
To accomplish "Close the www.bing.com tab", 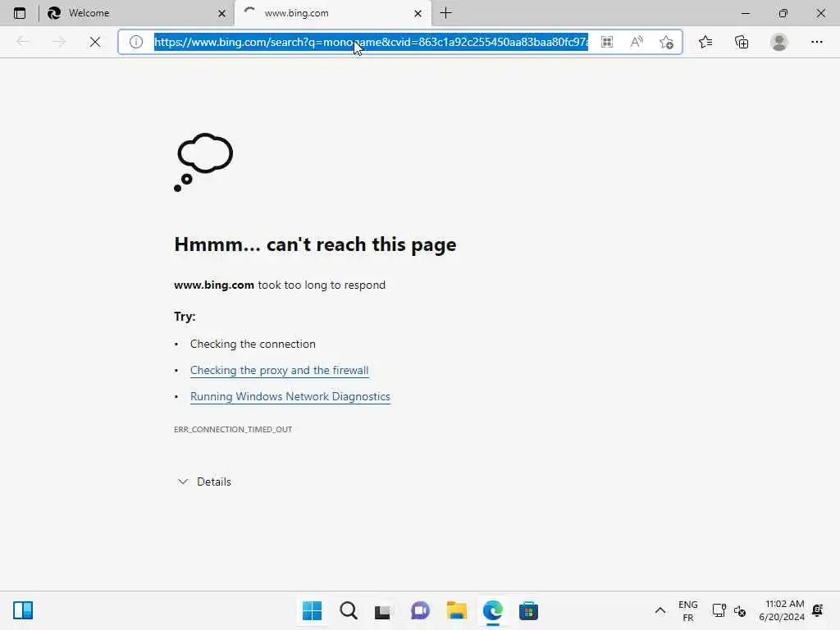I will 418,13.
